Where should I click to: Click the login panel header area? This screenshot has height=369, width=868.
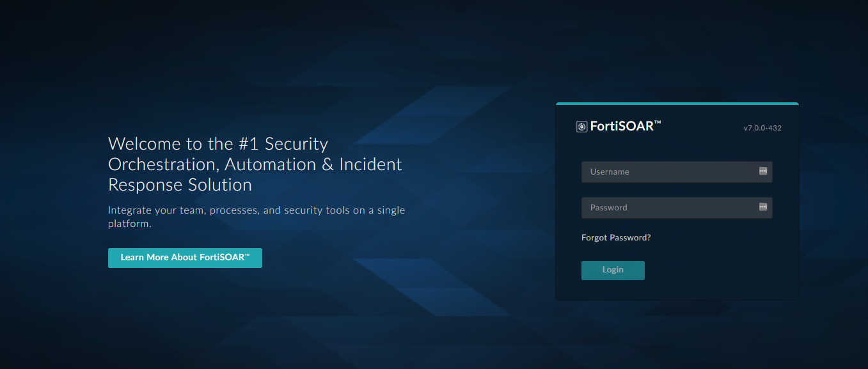click(x=677, y=126)
